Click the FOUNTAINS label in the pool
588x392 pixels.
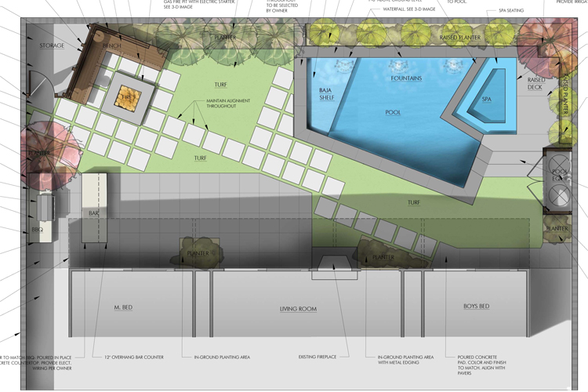406,78
